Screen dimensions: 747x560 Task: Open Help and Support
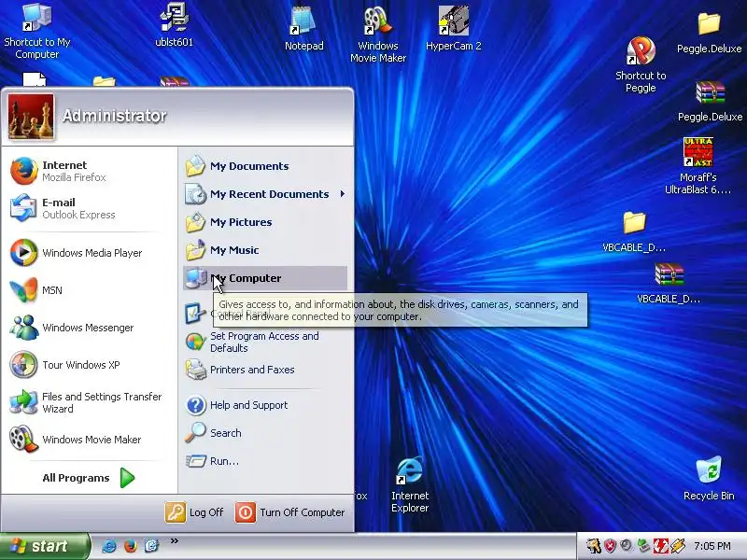265,405
